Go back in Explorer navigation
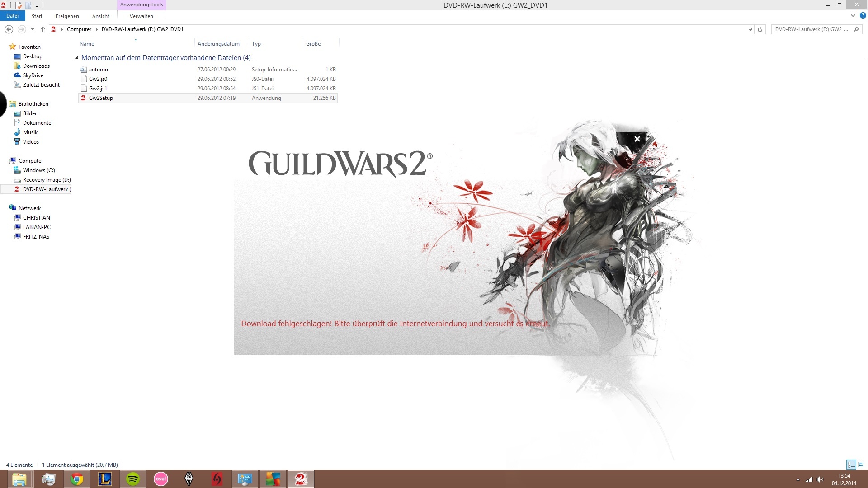 9,29
